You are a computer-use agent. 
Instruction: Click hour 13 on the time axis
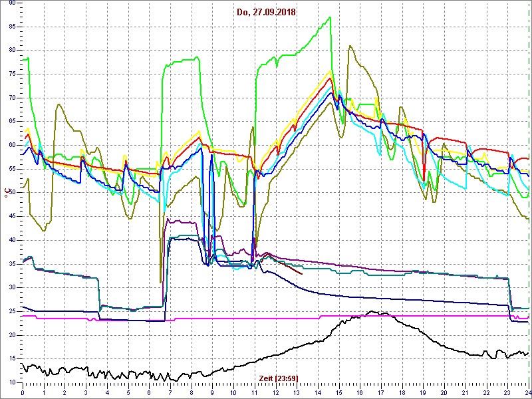pyautogui.click(x=297, y=392)
